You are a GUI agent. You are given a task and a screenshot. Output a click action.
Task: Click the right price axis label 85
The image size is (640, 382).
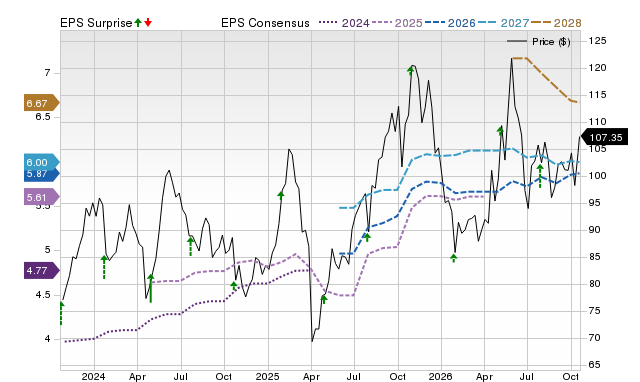(595, 257)
